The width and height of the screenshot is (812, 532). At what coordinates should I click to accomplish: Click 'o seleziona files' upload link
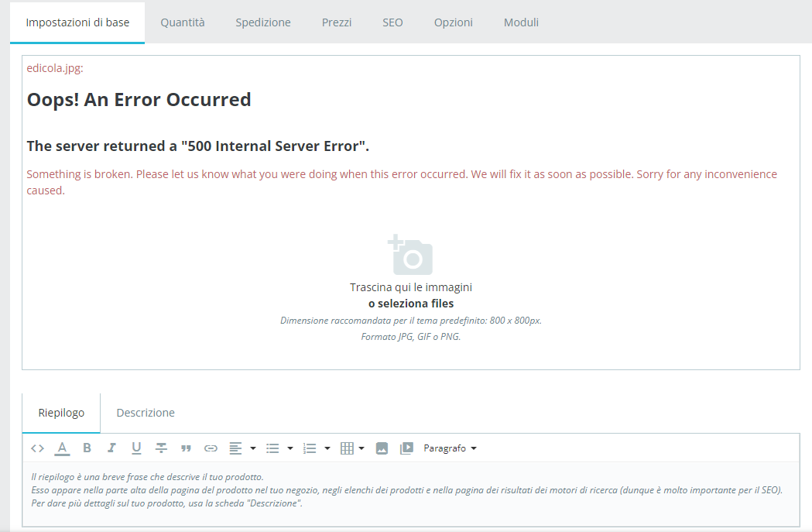(x=411, y=304)
